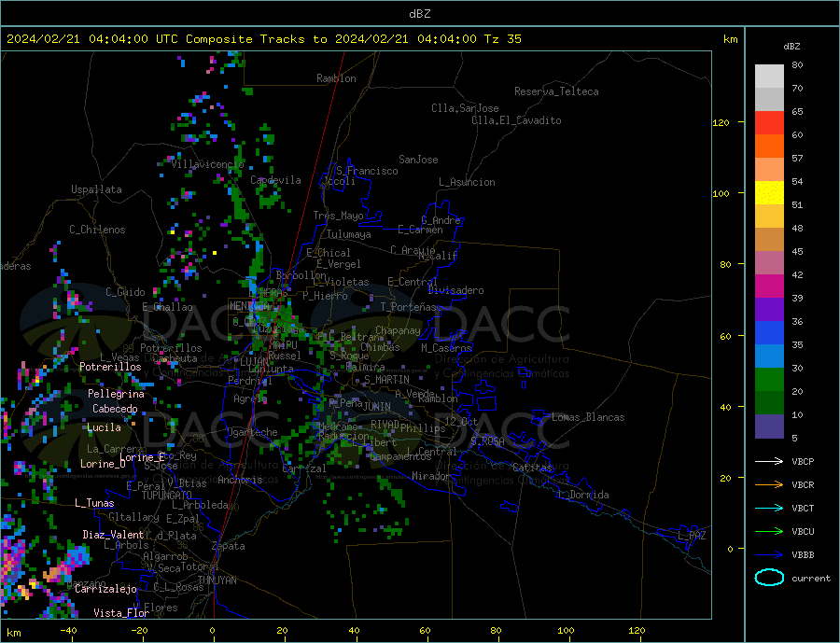
Task: Click the L_Tunas map label
Action: 94,503
